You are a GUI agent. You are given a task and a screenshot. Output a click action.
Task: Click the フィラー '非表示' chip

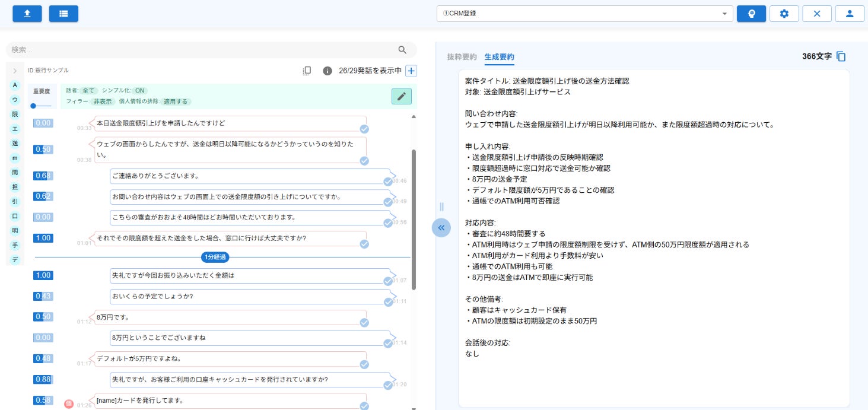pyautogui.click(x=103, y=101)
